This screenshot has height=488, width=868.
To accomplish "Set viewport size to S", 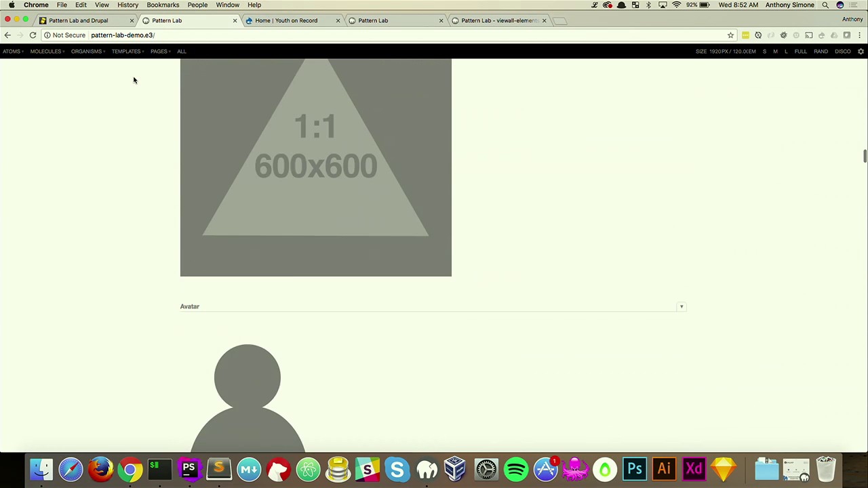I will point(764,52).
